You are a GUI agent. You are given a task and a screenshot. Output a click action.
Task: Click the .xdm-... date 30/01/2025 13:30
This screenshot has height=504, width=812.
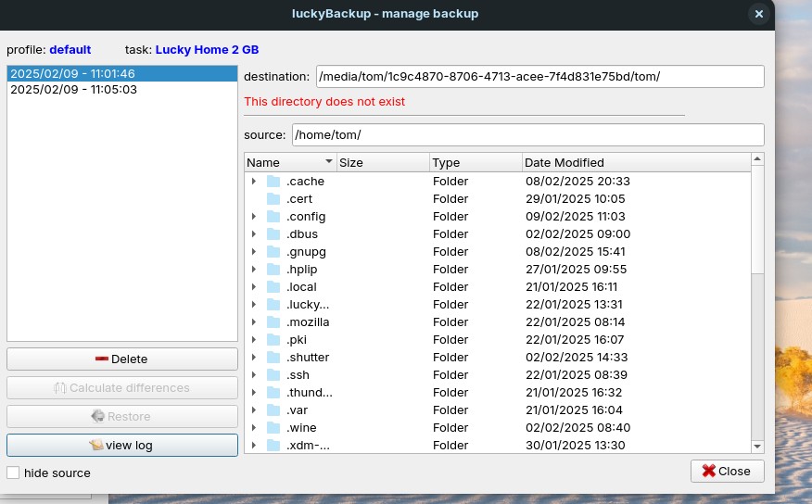tap(576, 445)
